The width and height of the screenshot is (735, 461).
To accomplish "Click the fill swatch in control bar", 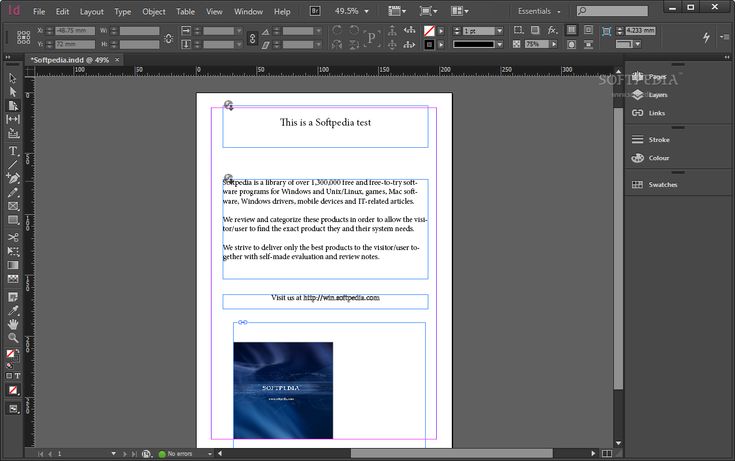I will tap(429, 31).
